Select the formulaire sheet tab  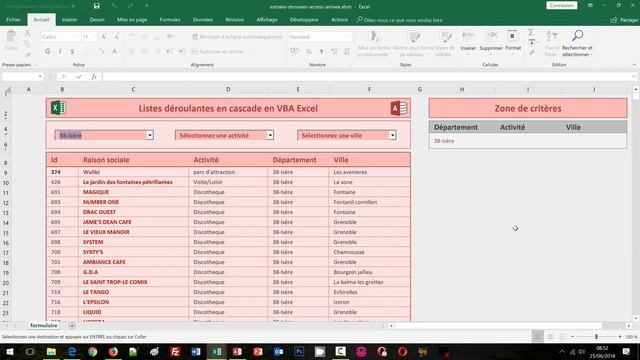click(x=43, y=325)
